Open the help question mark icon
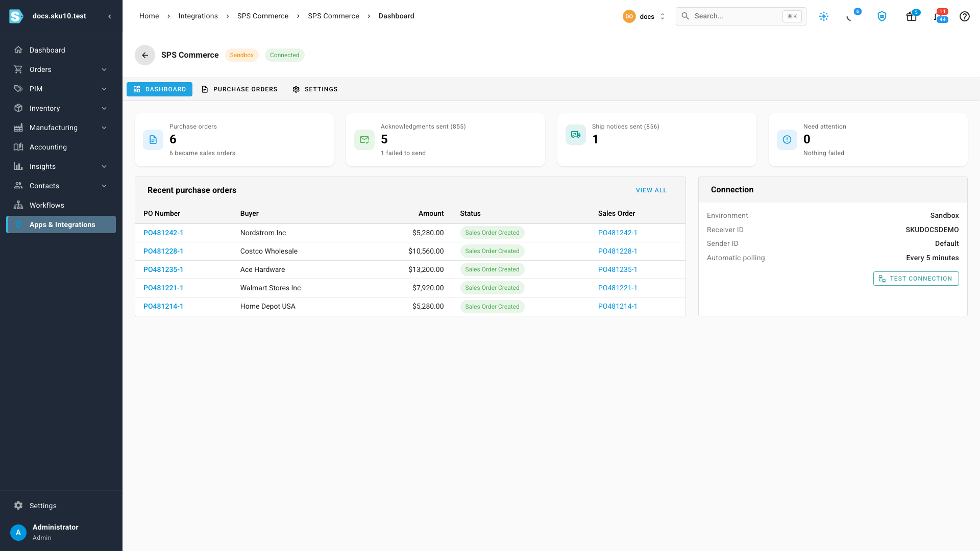 (964, 16)
